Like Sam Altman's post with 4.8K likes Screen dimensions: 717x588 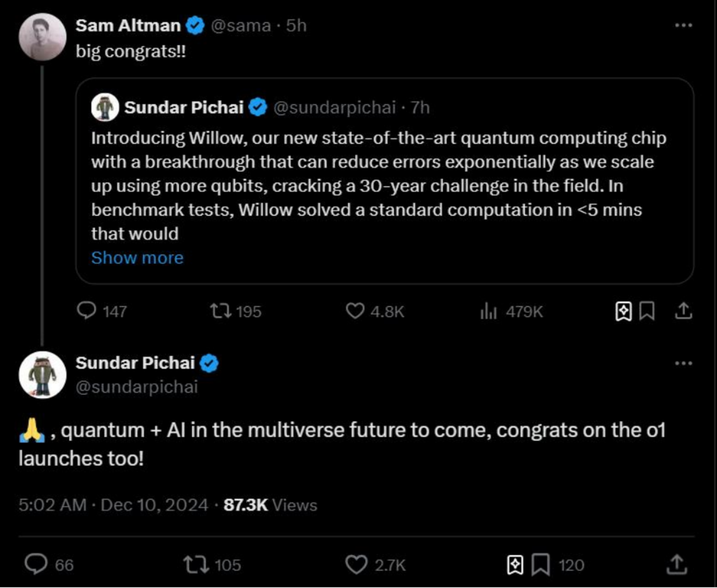pos(355,311)
